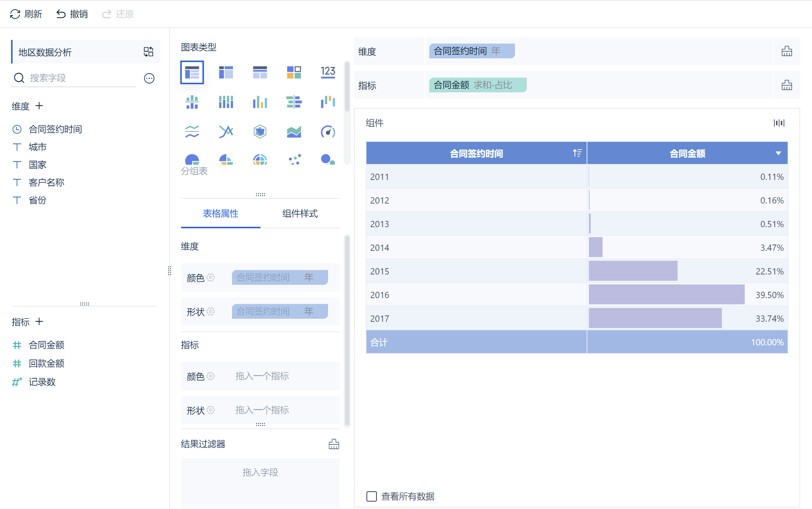This screenshot has height=509, width=812.
Task: Select the stacked column chart type
Action: tap(226, 102)
